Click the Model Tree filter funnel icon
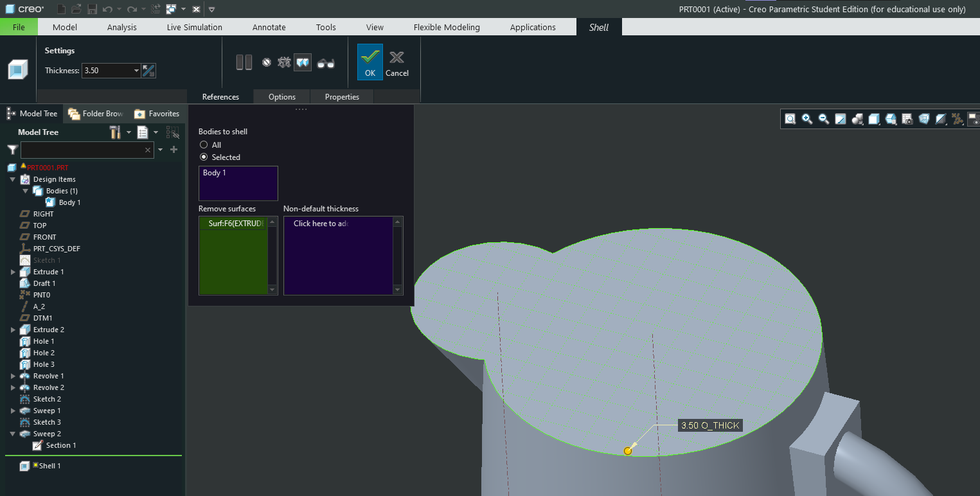Screen dimensions: 980x496 pos(12,150)
